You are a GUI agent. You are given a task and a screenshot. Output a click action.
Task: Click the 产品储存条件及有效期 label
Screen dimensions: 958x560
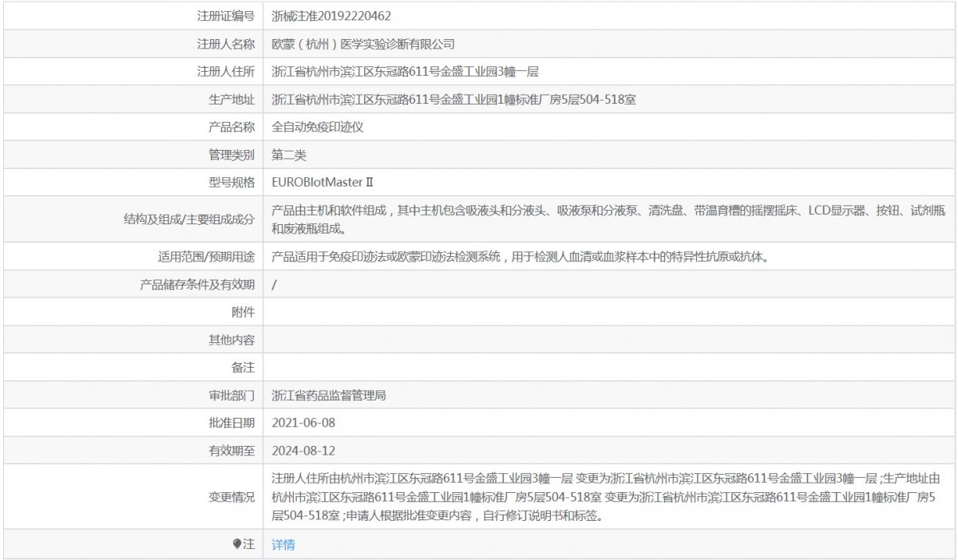tap(197, 284)
